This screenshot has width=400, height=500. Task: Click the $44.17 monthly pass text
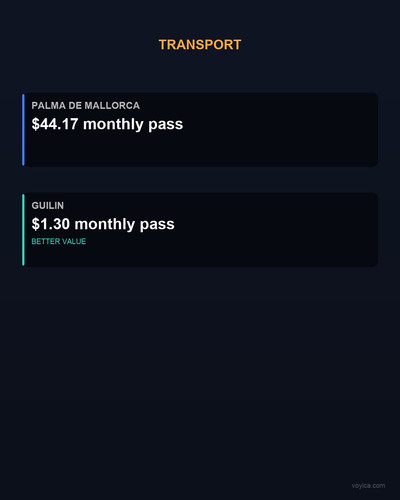click(x=107, y=124)
